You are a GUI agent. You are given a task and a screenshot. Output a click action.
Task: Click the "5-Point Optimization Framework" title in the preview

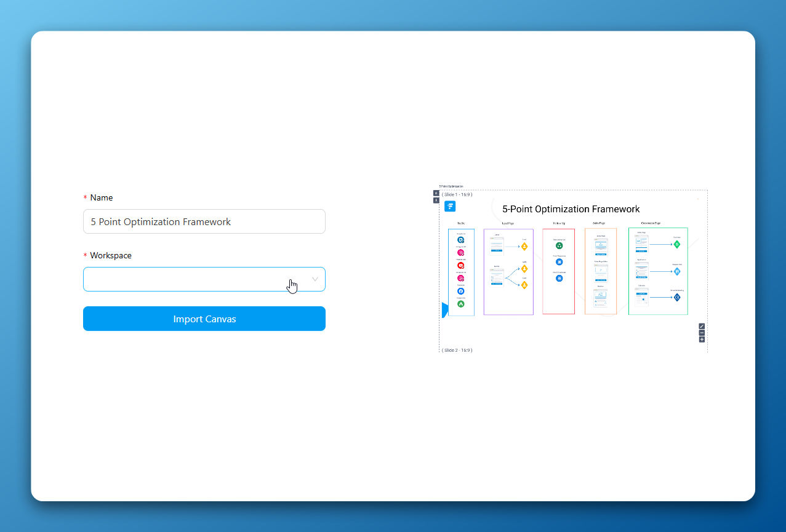(x=571, y=209)
